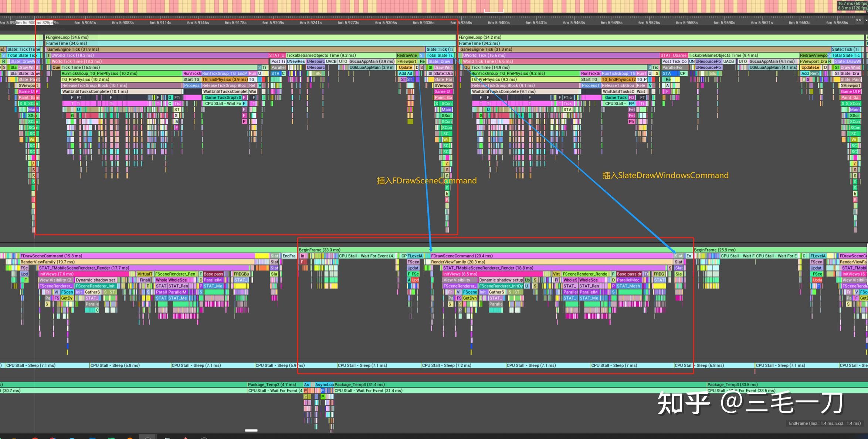Select the CPU Stall - Sleep (7.2 ms) event
This screenshot has height=439, width=868.
point(447,365)
